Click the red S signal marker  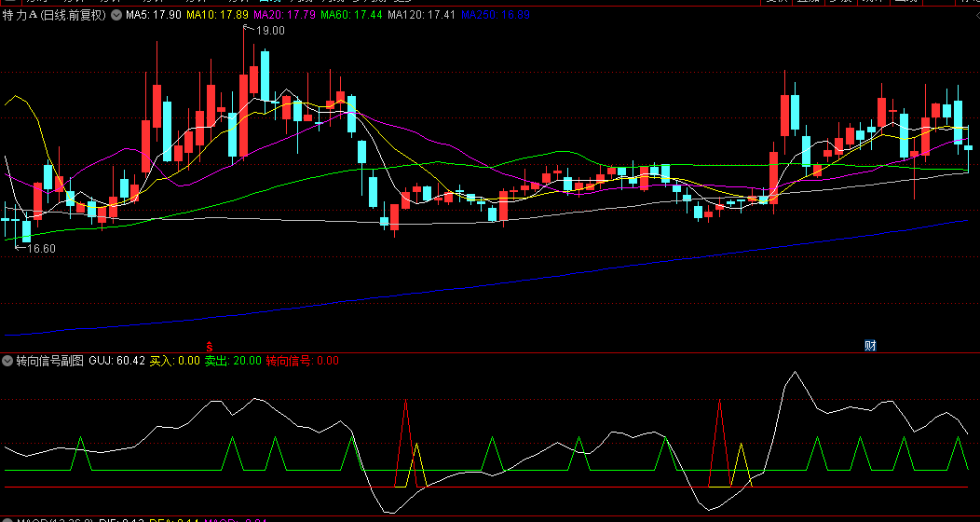click(x=210, y=346)
